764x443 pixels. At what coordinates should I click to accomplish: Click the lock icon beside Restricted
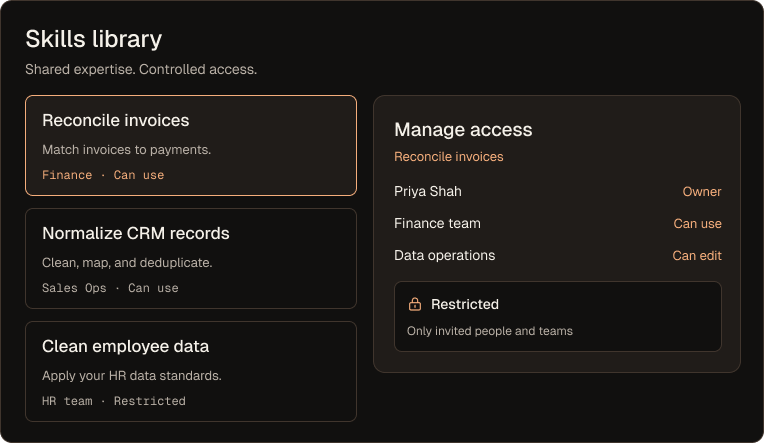click(x=415, y=304)
